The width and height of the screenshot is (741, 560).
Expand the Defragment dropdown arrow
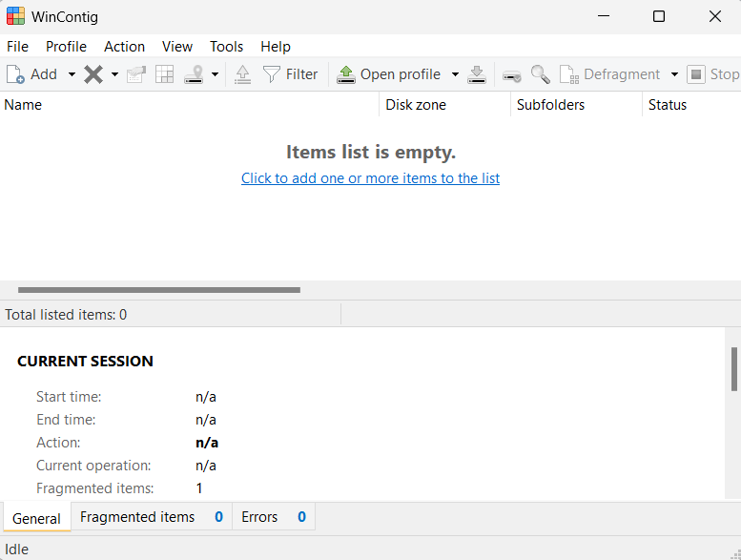click(x=674, y=74)
